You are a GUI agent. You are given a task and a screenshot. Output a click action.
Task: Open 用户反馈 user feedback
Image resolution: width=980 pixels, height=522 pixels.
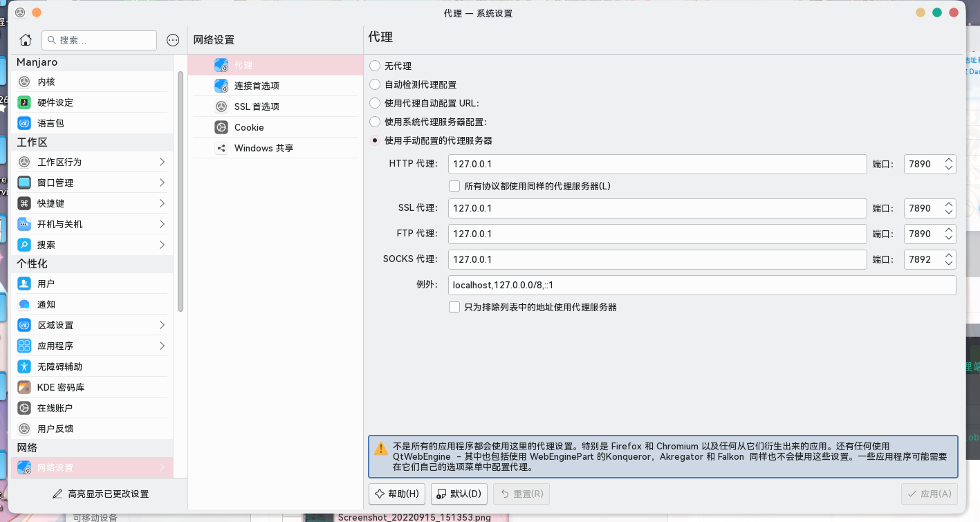point(92,429)
